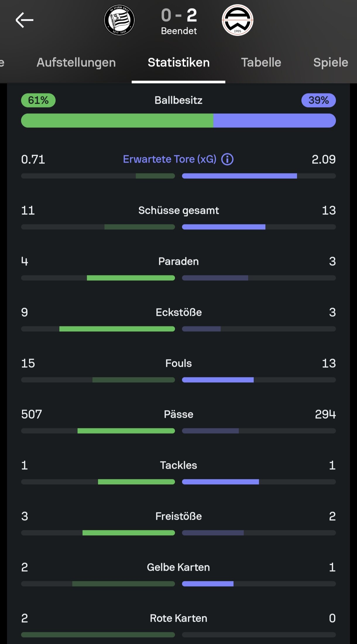Tap the 39% possession badge
The image size is (357, 644).
point(319,100)
